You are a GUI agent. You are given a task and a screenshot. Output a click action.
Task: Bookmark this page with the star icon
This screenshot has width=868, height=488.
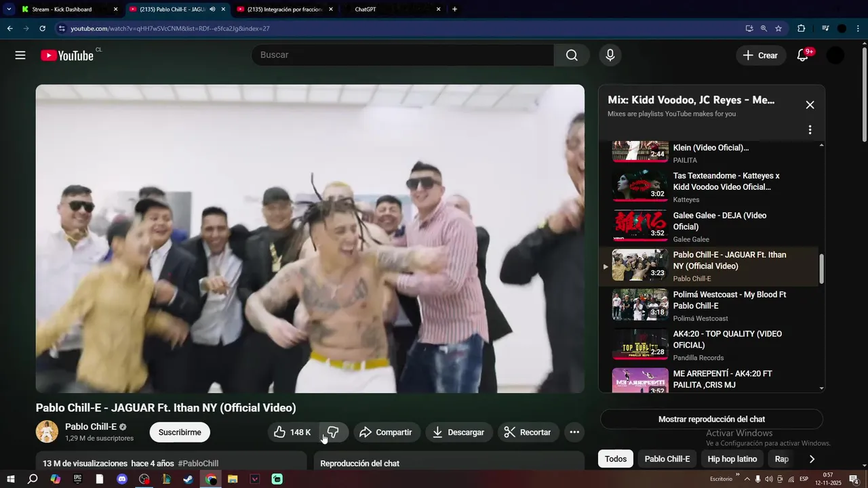pos(778,28)
